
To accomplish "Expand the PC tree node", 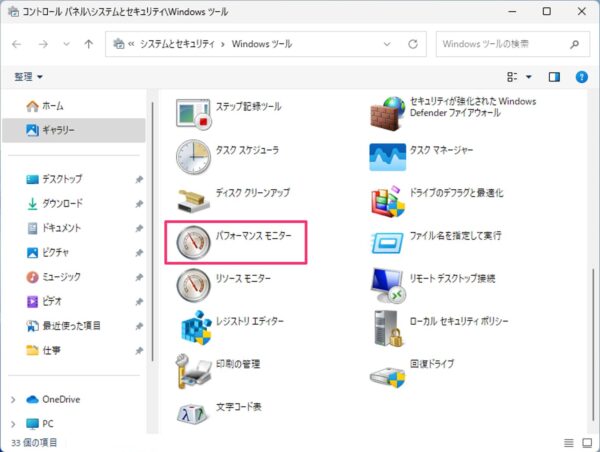I will 13,424.
